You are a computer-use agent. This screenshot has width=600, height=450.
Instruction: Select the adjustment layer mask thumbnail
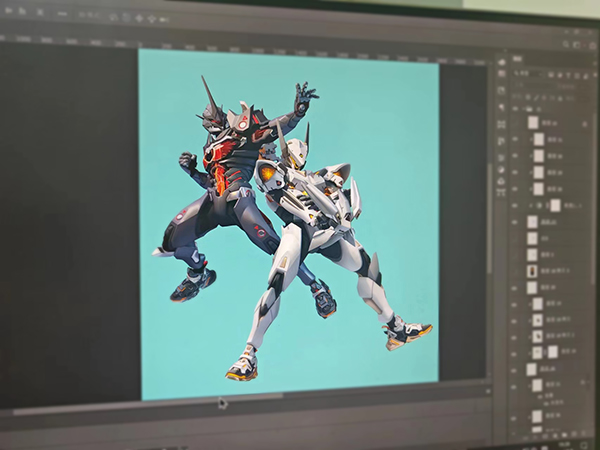555,205
